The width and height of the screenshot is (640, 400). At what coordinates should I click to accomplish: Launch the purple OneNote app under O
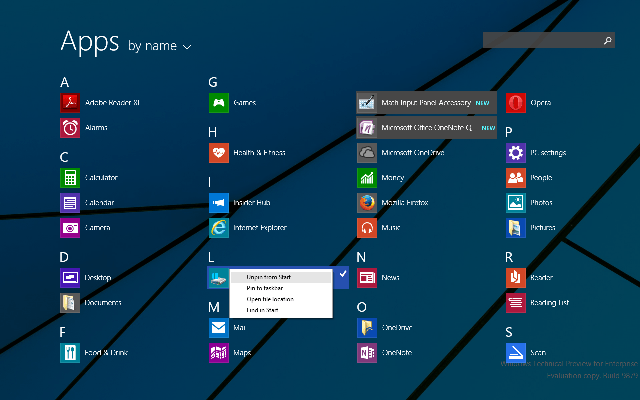384,353
